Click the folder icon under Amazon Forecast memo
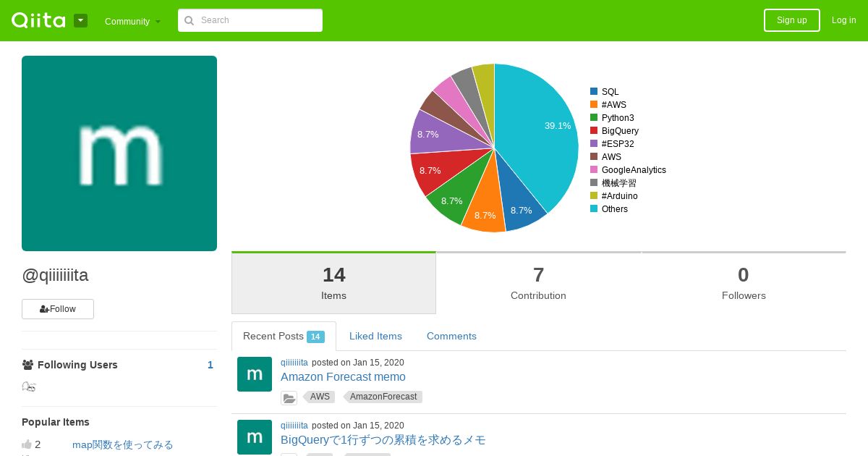This screenshot has width=868, height=456. pyautogui.click(x=289, y=397)
